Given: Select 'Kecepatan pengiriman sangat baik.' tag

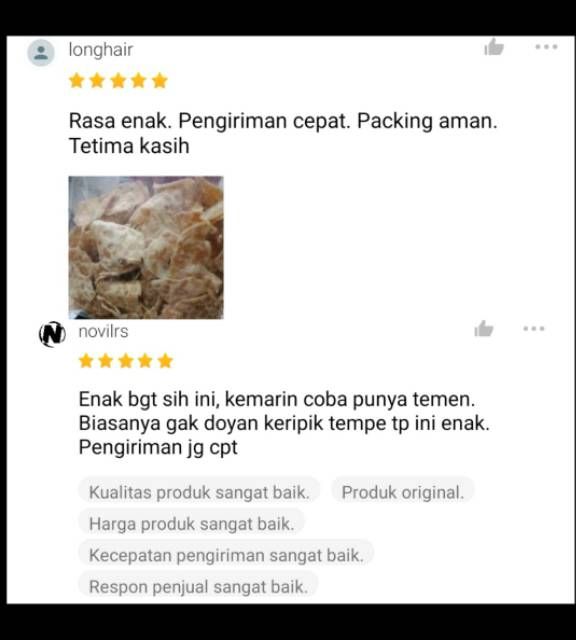Looking at the screenshot, I should click(226, 555).
